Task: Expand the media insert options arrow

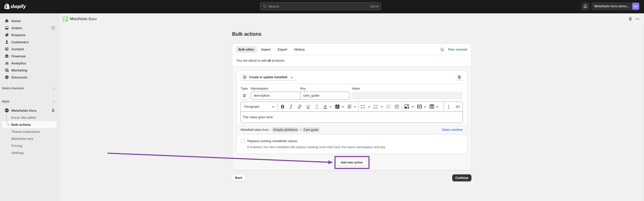Action: coord(425,107)
